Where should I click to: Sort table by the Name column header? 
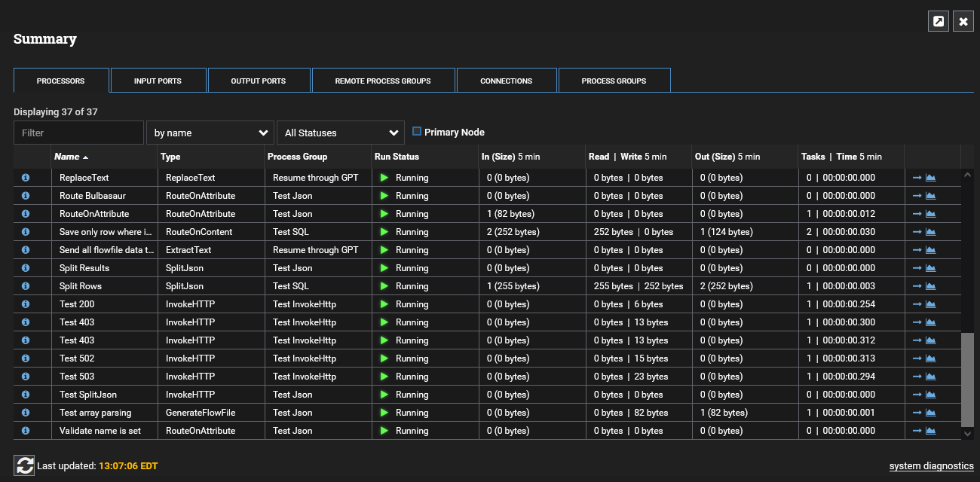pyautogui.click(x=67, y=157)
